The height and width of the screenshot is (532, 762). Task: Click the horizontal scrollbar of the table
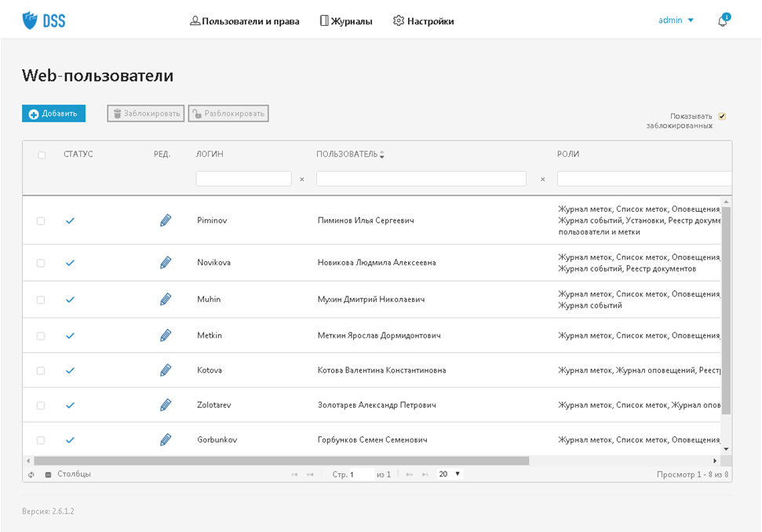283,461
